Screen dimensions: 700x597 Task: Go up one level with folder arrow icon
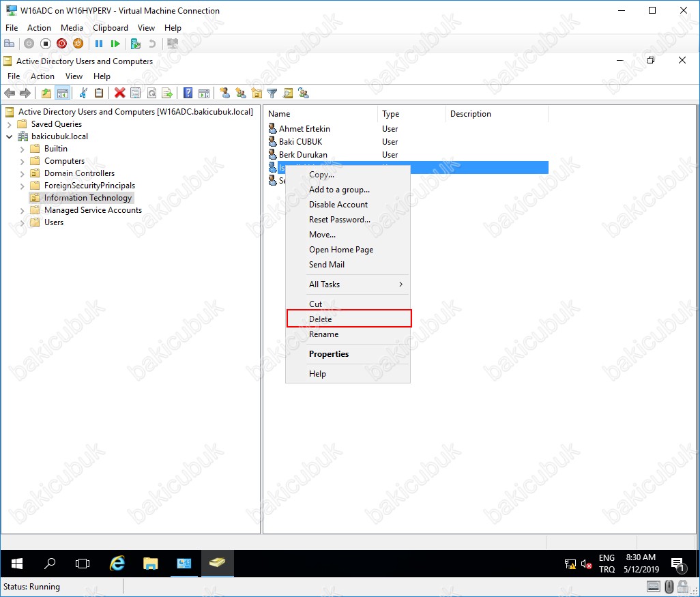[x=46, y=93]
